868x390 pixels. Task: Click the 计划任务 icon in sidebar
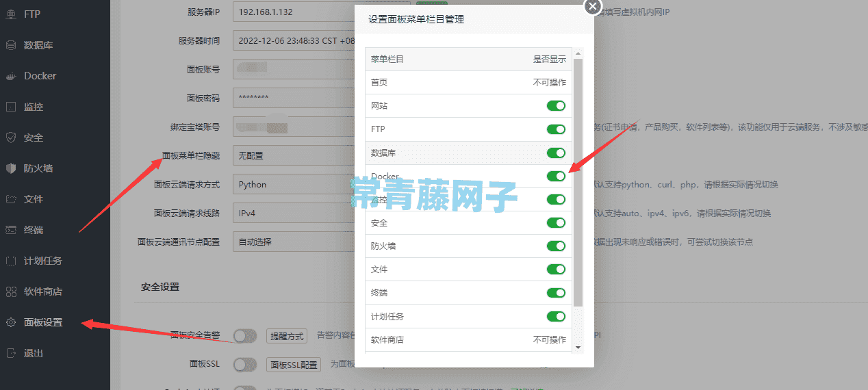[11, 261]
